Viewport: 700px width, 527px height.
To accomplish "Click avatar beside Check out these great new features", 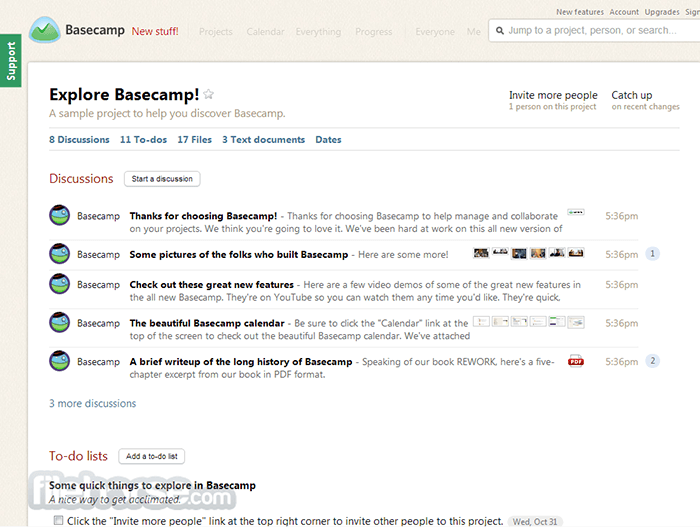I will 59,284.
